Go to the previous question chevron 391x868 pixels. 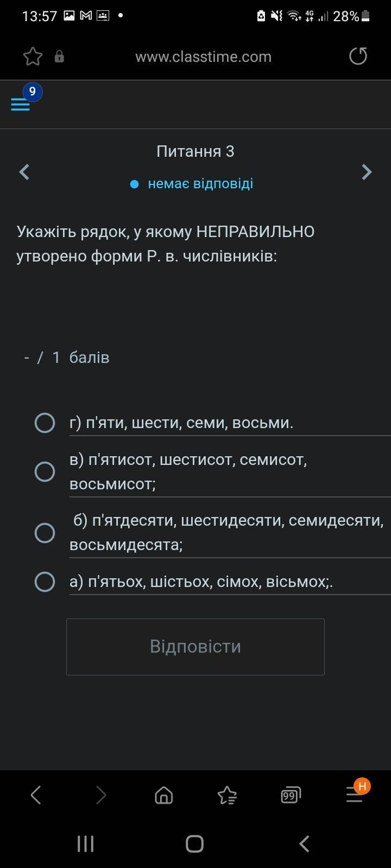(x=24, y=172)
